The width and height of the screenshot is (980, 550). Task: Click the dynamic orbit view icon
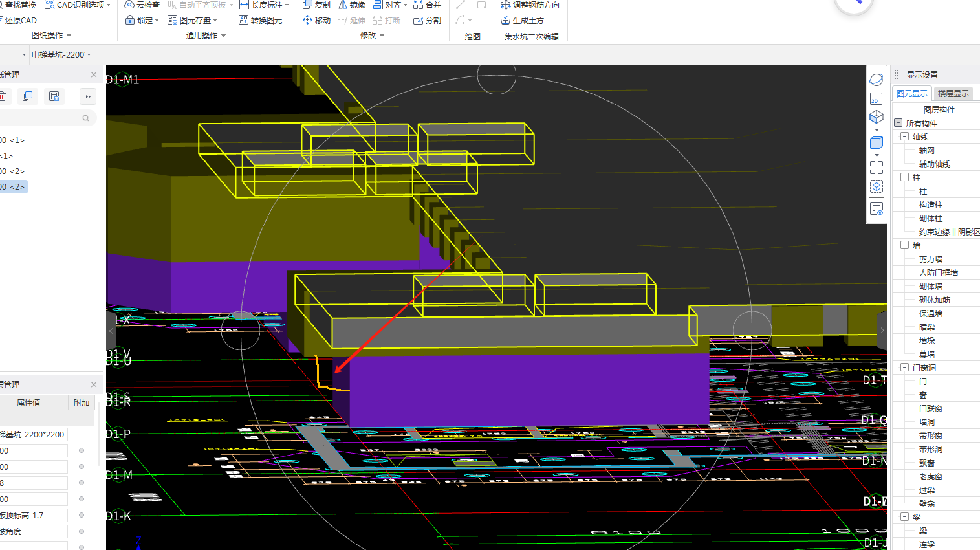pyautogui.click(x=877, y=80)
